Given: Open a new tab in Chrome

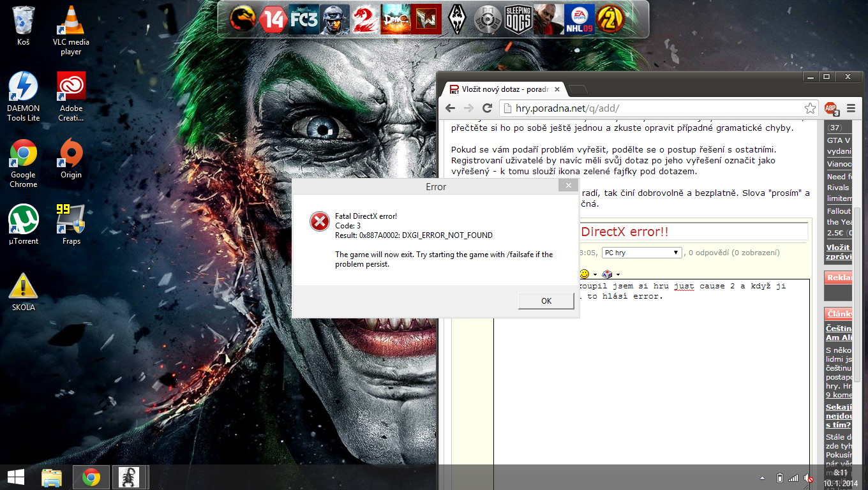Looking at the screenshot, I should (578, 90).
